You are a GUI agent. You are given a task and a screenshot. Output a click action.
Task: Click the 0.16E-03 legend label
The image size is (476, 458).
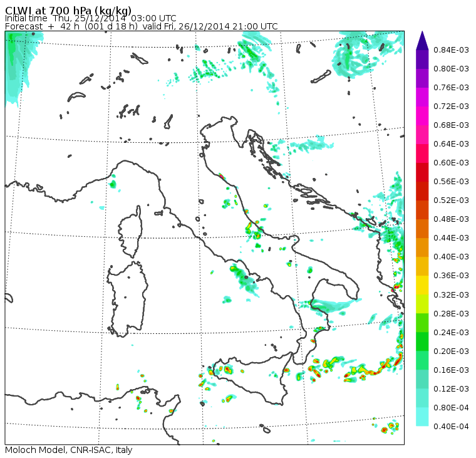click(451, 370)
